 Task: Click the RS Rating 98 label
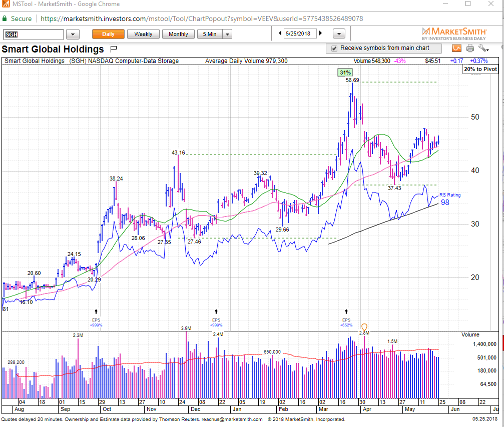(449, 199)
